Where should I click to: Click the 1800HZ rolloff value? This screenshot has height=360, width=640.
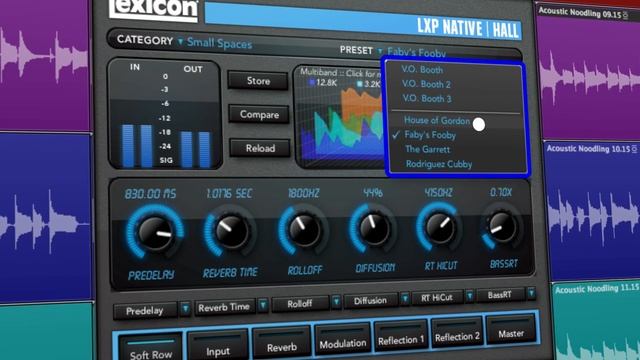(303, 193)
